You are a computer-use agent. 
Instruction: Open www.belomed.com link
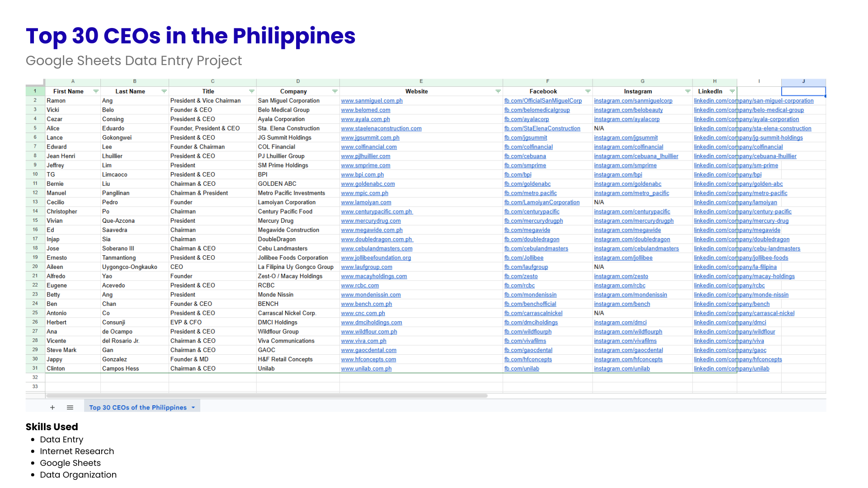click(366, 110)
